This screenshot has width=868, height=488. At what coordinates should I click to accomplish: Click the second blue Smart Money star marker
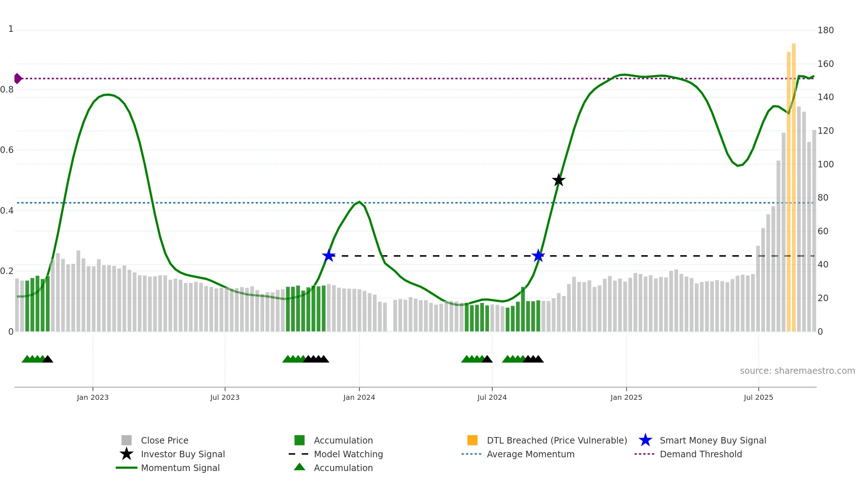[x=538, y=256]
